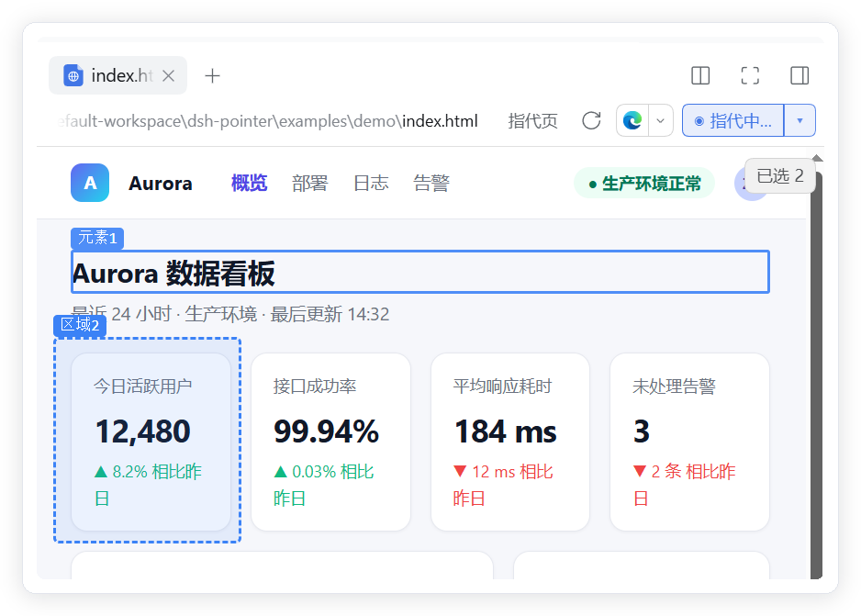Toggle the right side panel icon
Image resolution: width=861 pixels, height=616 pixels.
coord(799,75)
